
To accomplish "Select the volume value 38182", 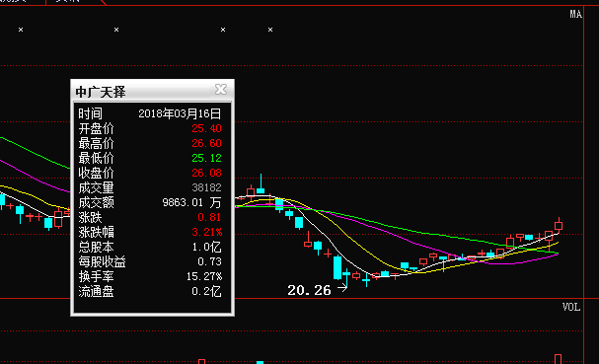I will coord(206,187).
